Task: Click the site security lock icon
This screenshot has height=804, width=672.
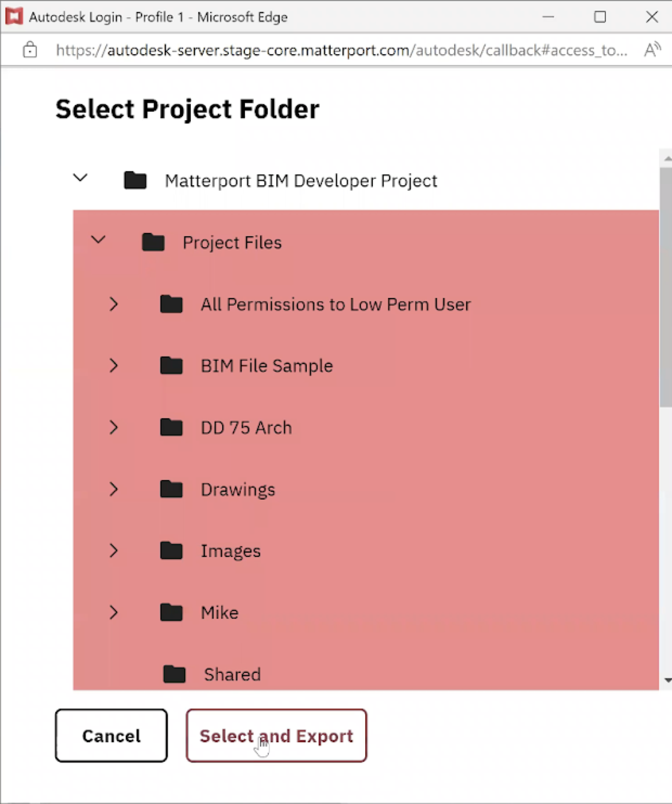Action: [x=30, y=49]
